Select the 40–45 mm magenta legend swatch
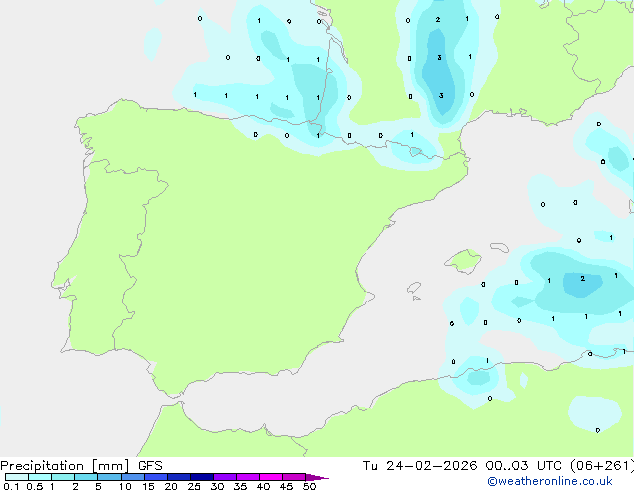This screenshot has height=490, width=634. (x=271, y=477)
